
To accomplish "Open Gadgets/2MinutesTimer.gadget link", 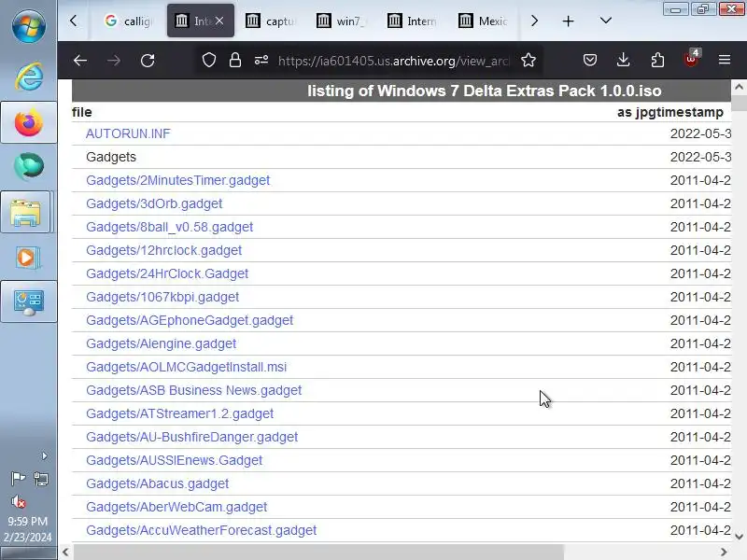I will [x=177, y=180].
